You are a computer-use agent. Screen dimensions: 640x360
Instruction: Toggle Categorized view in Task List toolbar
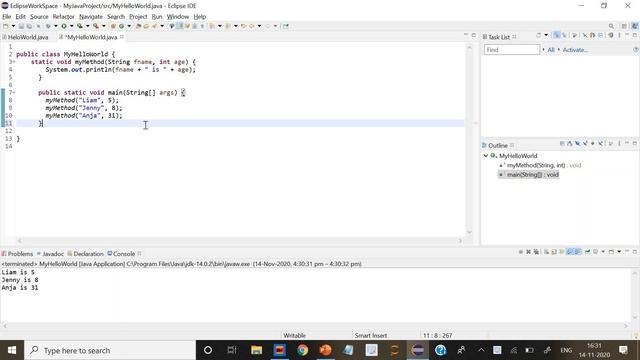(556, 36)
